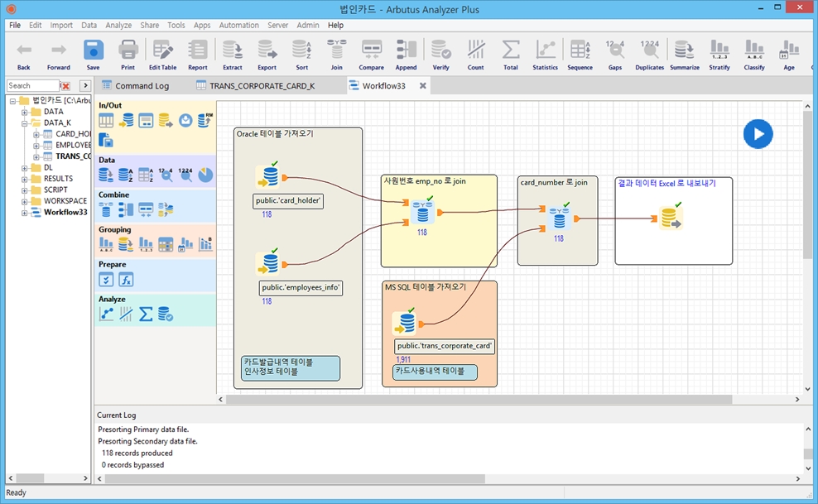Select the 카드사용내역 테이블 note box
This screenshot has width=818, height=504.
tap(435, 372)
